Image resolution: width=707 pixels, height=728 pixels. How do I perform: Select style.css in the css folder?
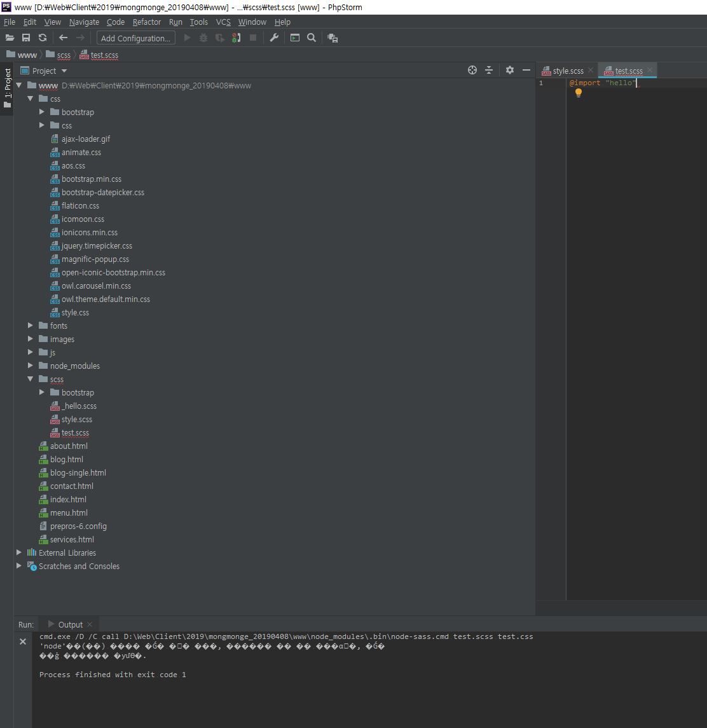coord(75,312)
